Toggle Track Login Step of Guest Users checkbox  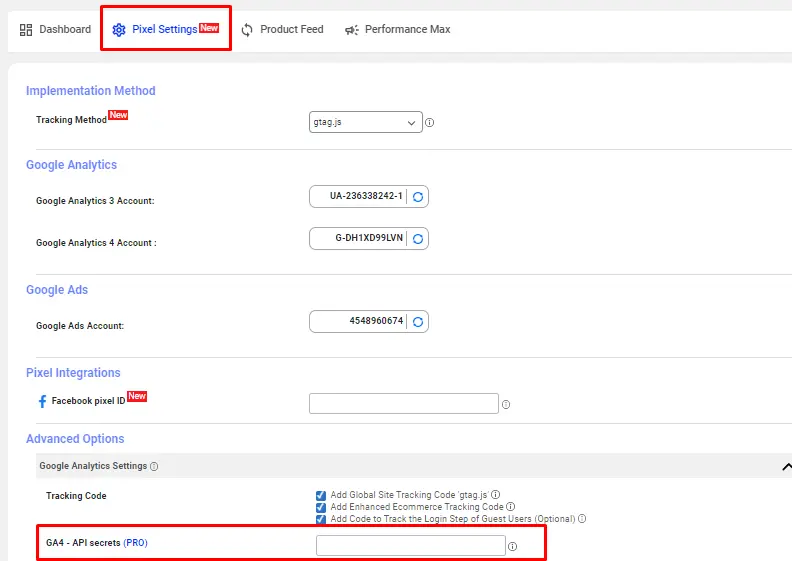(321, 519)
